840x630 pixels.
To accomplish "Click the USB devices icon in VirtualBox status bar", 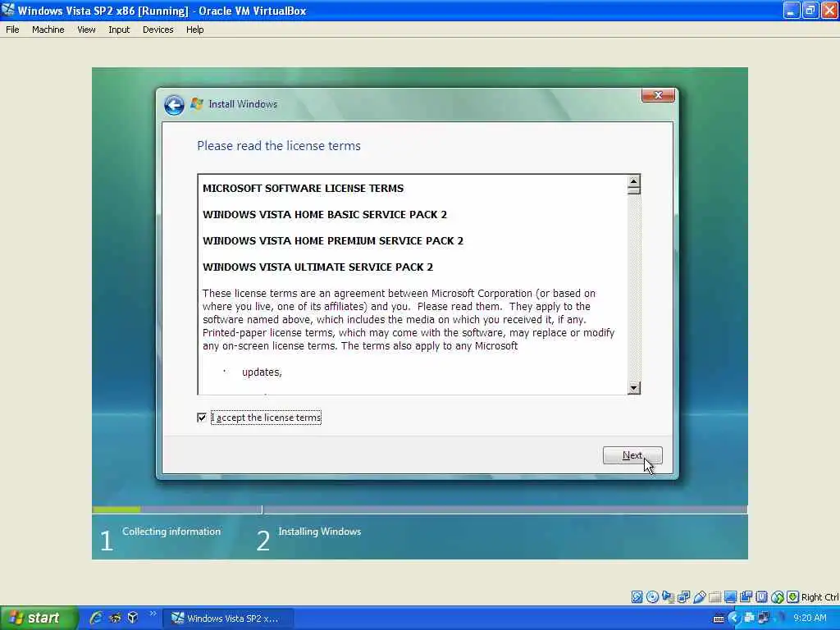I will [699, 597].
